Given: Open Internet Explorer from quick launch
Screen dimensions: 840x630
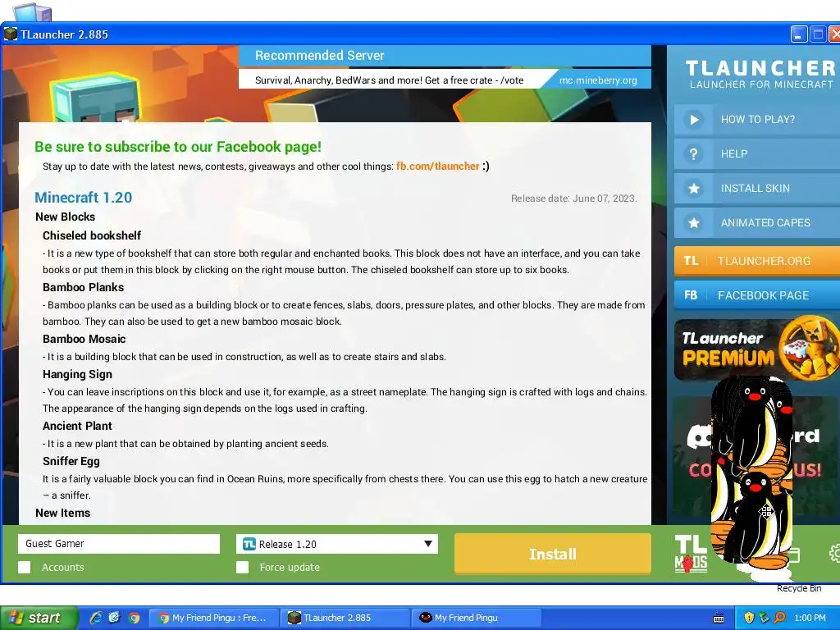Looking at the screenshot, I should 96,618.
